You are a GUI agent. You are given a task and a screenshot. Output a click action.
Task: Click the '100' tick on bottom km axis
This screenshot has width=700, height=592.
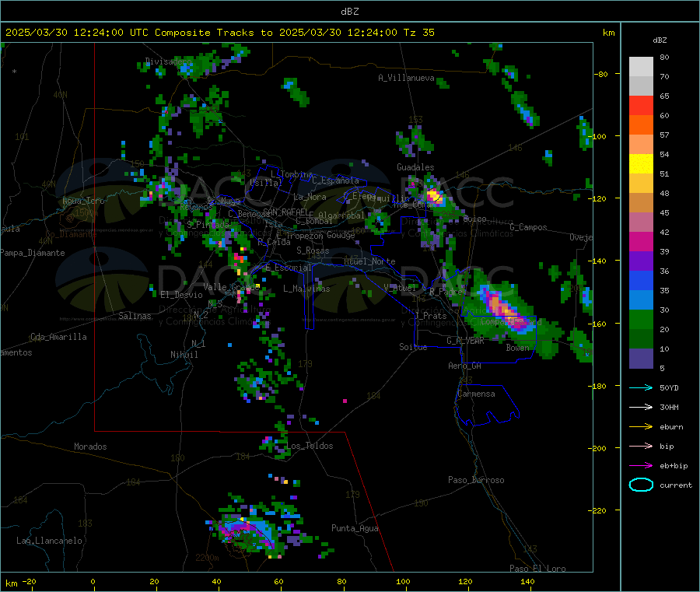click(x=403, y=581)
